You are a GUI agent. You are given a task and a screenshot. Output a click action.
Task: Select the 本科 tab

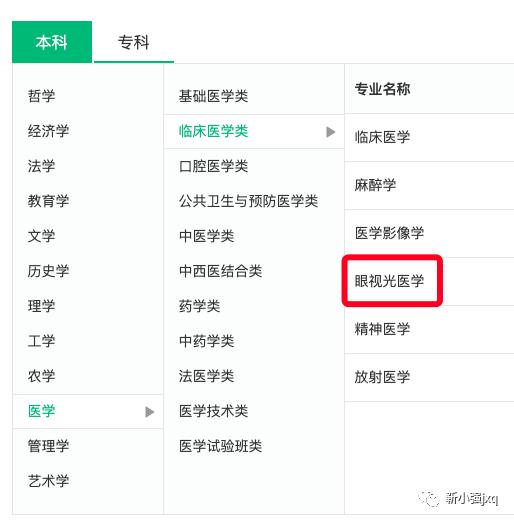point(52,42)
